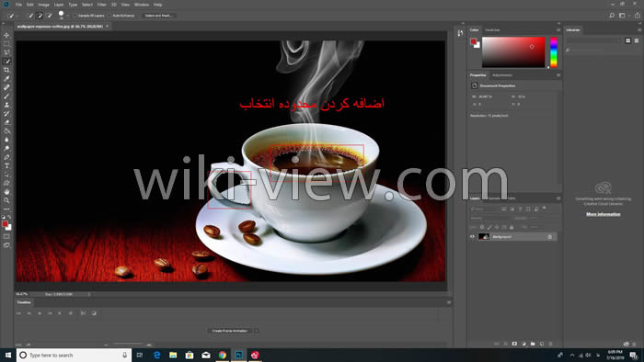Click the Background layer thumbnail
This screenshot has width=644, height=362.
484,236
